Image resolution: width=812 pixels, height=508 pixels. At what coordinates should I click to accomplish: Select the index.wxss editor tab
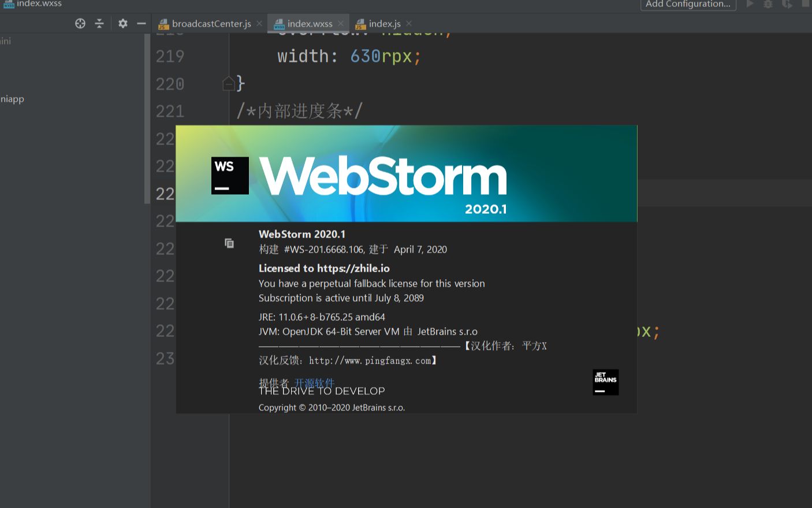310,24
